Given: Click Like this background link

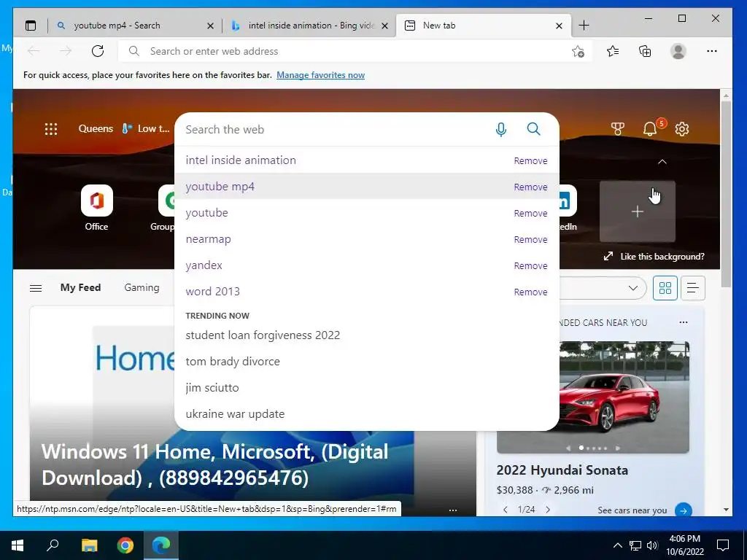Looking at the screenshot, I should (x=654, y=257).
